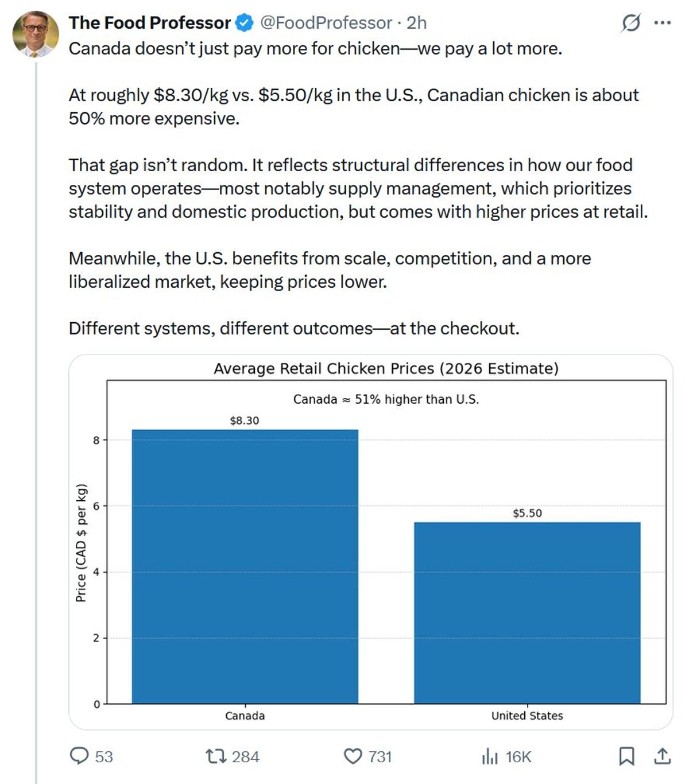
Task: Click the repost count 284
Action: click(x=245, y=756)
